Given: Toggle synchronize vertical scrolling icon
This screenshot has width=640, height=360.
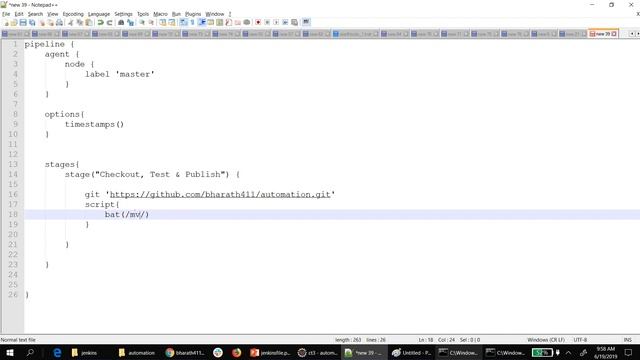Looking at the screenshot, I should click(162, 22).
